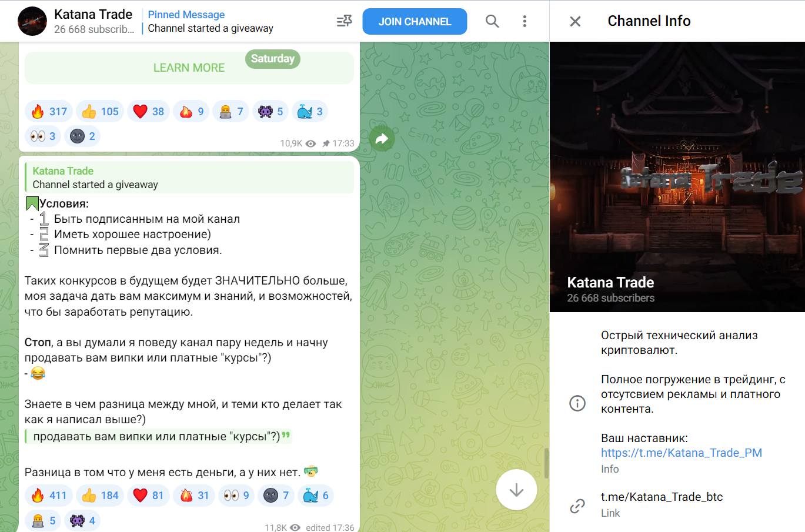
Task: Click the 10,9K views eye icon
Action: point(311,143)
